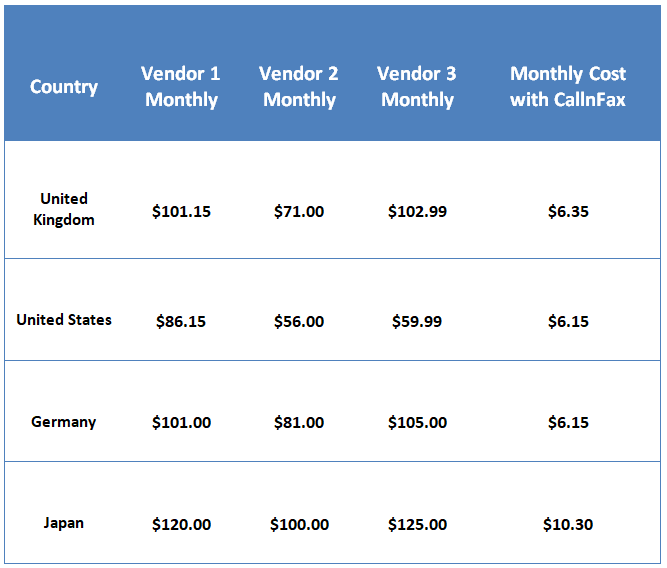Select the Vendor 1 Monthly header
The image size is (667, 568).
(181, 87)
